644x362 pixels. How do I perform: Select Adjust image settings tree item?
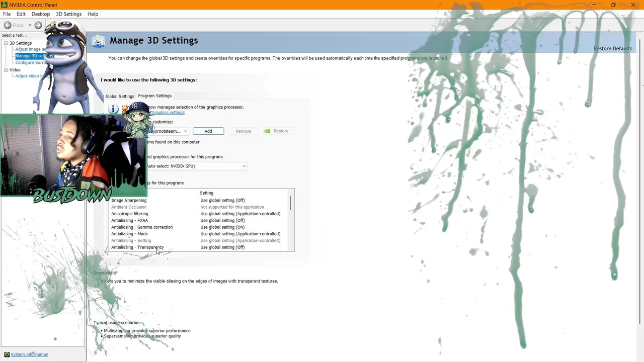pos(31,49)
